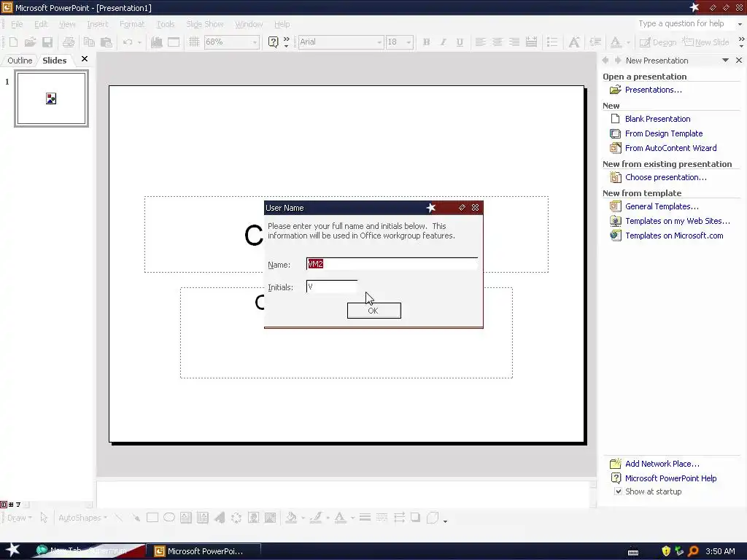The image size is (747, 560).
Task: Open the Format menu
Action: tap(132, 24)
